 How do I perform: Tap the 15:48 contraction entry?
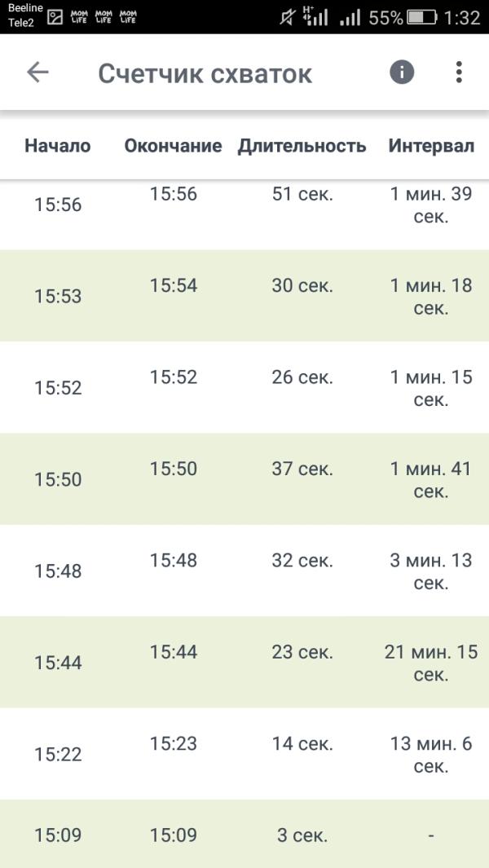[x=244, y=571]
